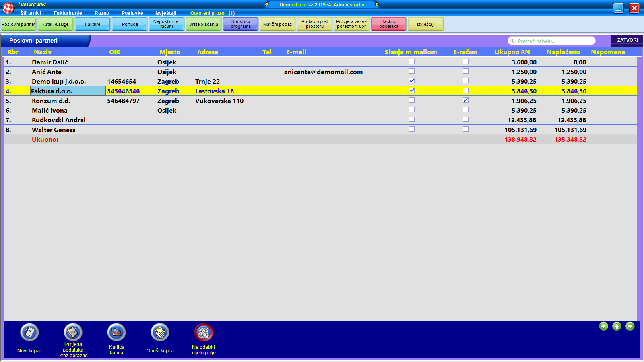The width and height of the screenshot is (644, 362).
Task: Expand the Postavke menu dropdown
Action: [x=132, y=13]
